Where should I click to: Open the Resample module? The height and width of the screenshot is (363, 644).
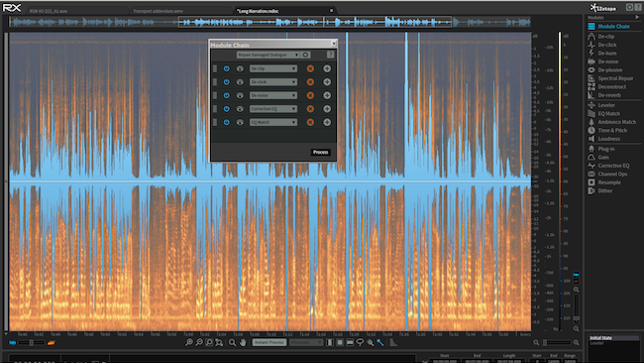pos(604,182)
